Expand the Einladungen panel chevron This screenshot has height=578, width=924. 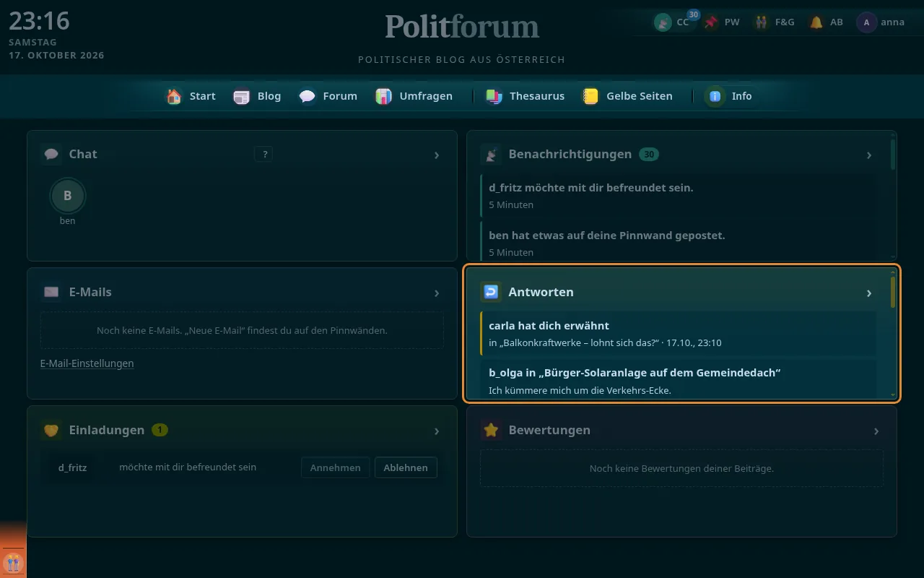click(x=437, y=431)
